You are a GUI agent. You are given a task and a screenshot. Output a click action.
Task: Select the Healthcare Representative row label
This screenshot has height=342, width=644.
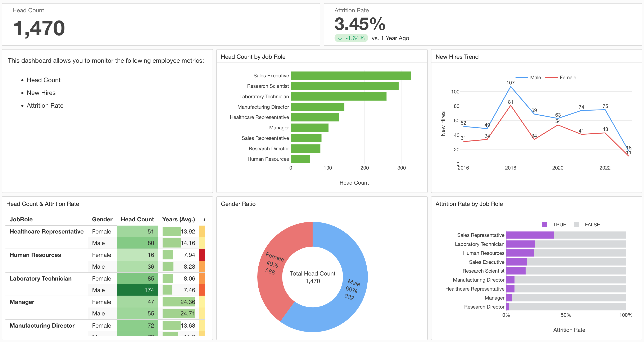click(46, 232)
